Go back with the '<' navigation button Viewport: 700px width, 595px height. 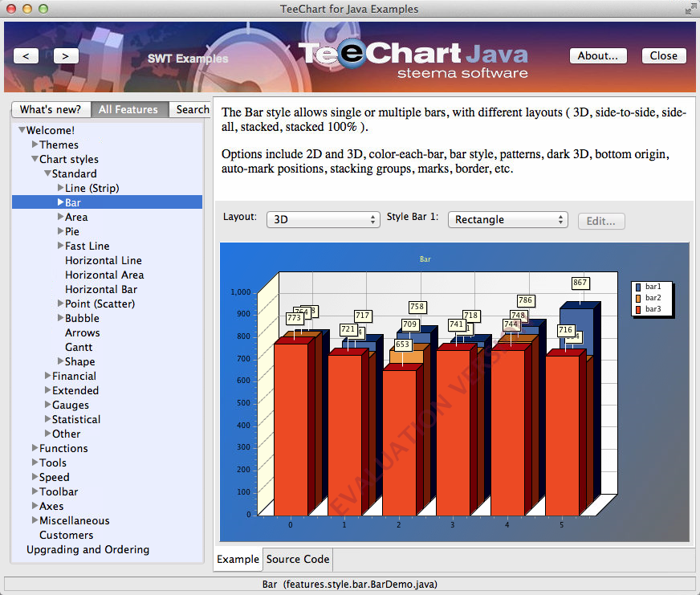click(26, 56)
